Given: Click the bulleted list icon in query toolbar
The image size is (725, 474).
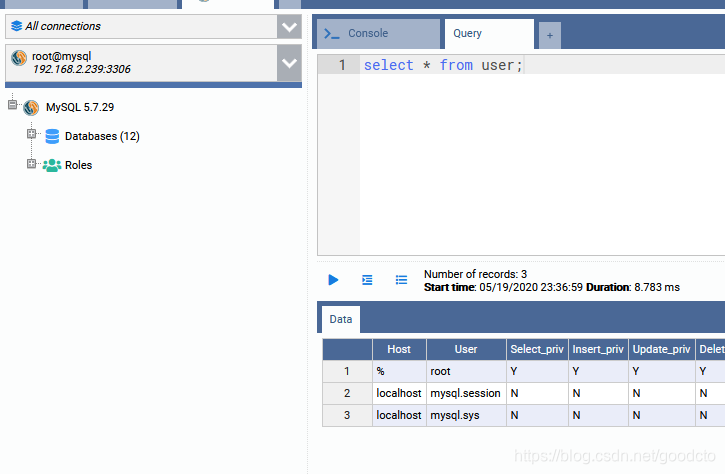Looking at the screenshot, I should coord(401,280).
